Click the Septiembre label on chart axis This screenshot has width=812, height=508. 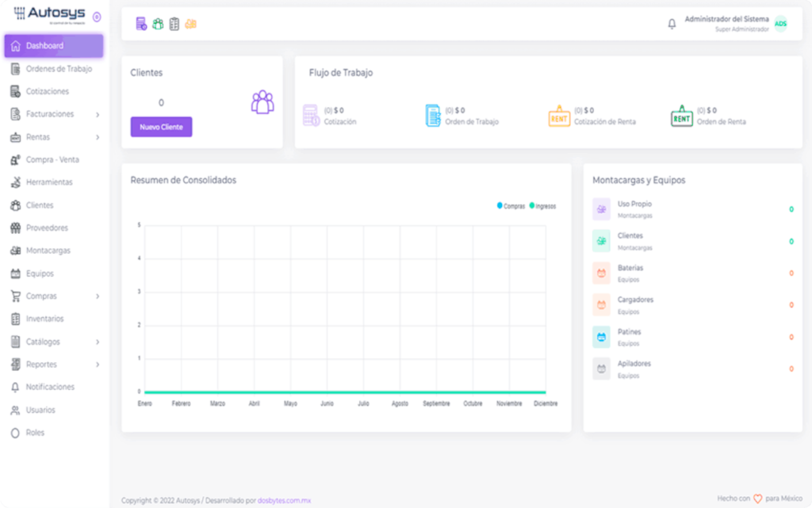point(436,403)
